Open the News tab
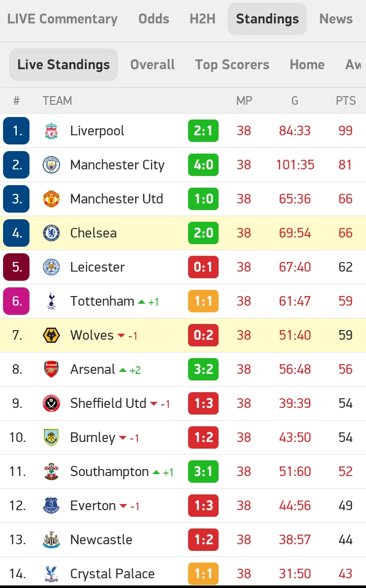366x588 pixels. coord(335,19)
